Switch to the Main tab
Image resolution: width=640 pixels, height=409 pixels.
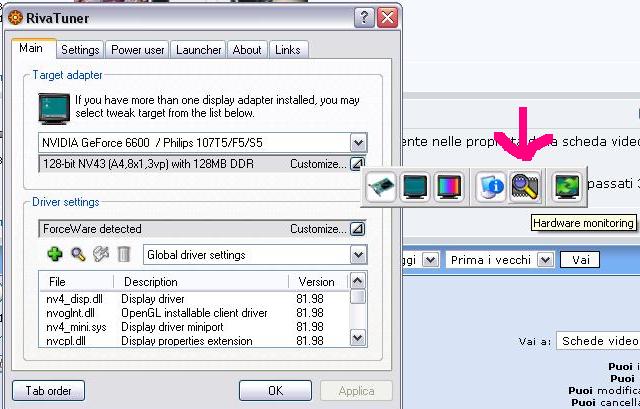coord(31,48)
